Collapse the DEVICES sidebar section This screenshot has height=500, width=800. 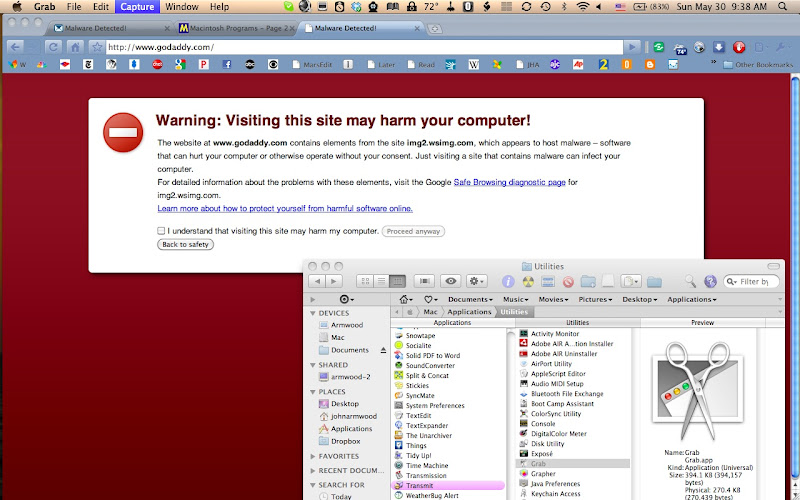coord(313,313)
